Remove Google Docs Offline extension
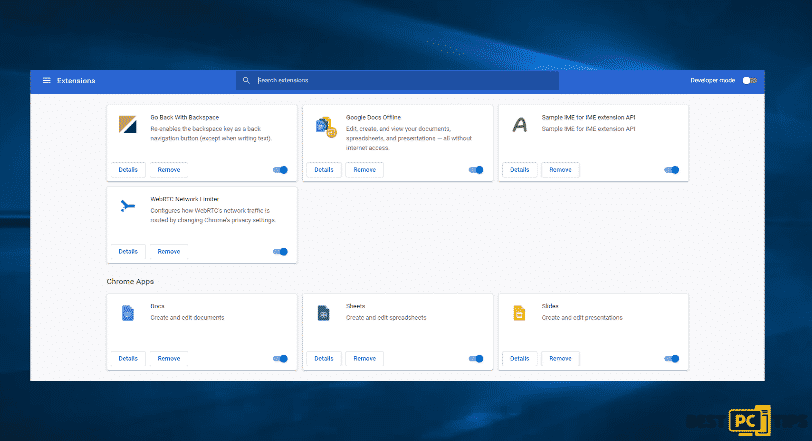The image size is (812, 441). pos(365,170)
